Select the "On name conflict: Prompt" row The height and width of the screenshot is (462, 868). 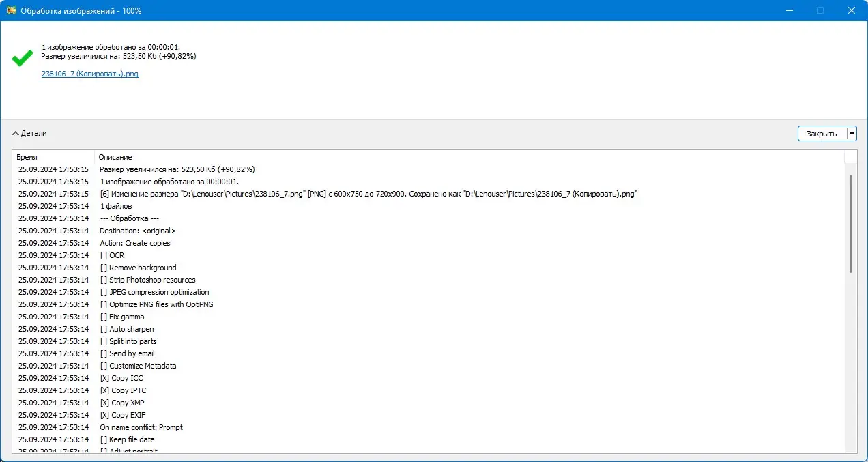pyautogui.click(x=429, y=427)
